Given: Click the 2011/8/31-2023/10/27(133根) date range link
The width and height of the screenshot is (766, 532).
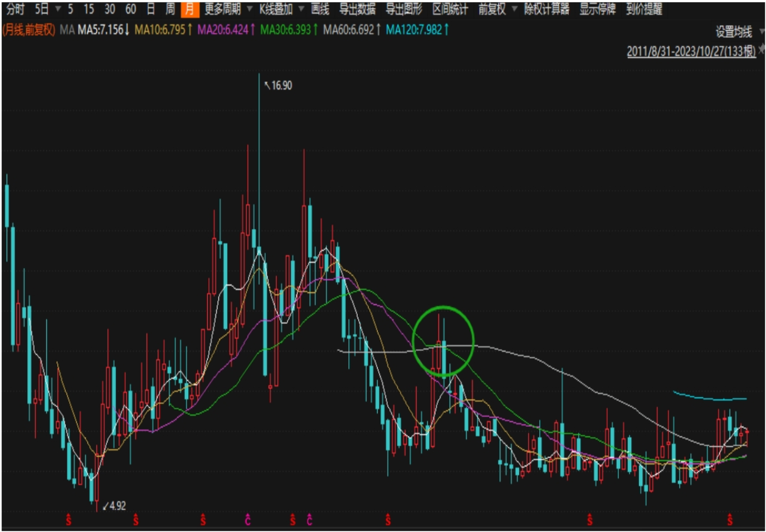Looking at the screenshot, I should 691,51.
